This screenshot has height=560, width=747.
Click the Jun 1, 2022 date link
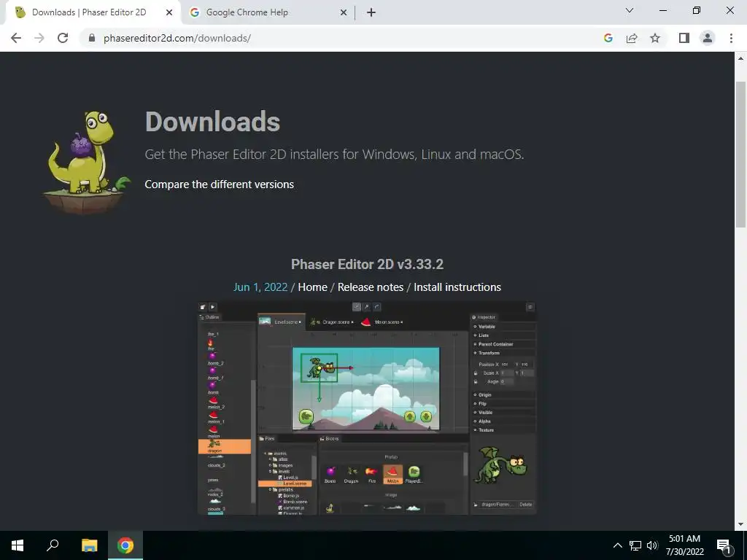click(260, 287)
